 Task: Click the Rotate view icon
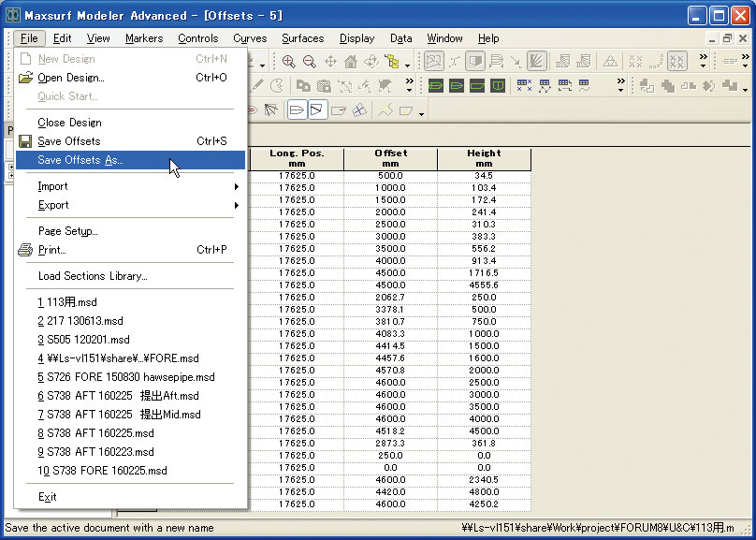tap(371, 62)
